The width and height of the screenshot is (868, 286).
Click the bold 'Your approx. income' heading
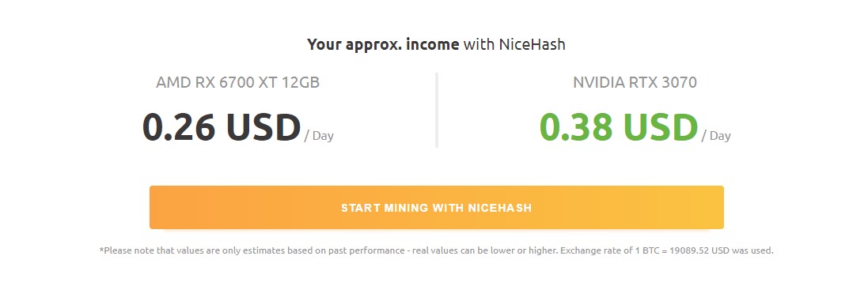tap(383, 44)
